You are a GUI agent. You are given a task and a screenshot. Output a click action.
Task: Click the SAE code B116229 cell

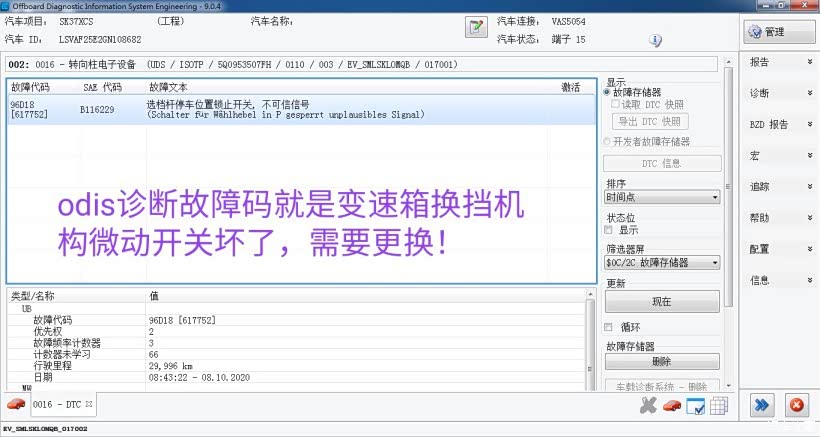[97, 110]
